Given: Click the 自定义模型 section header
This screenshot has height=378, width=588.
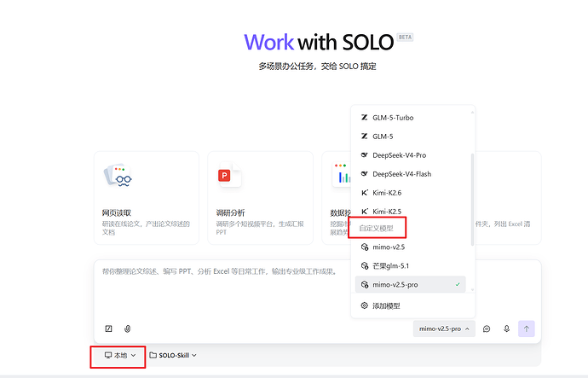Looking at the screenshot, I should [x=376, y=228].
